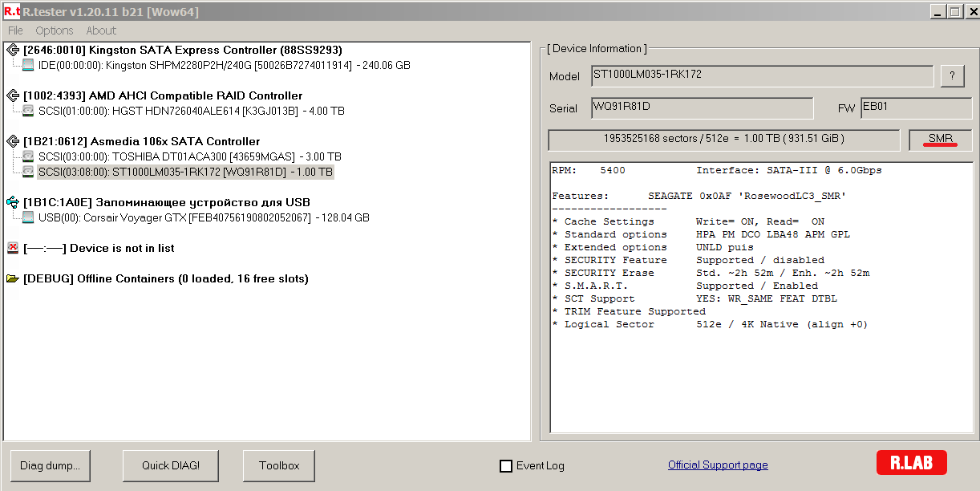Click the SECURITY Erase time estimate line
This screenshot has width=980, height=491.
(711, 273)
